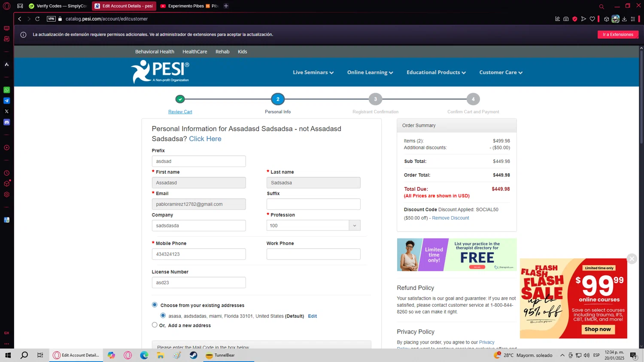
Task: Open GX Corner game controller icon
Action: 20,6
